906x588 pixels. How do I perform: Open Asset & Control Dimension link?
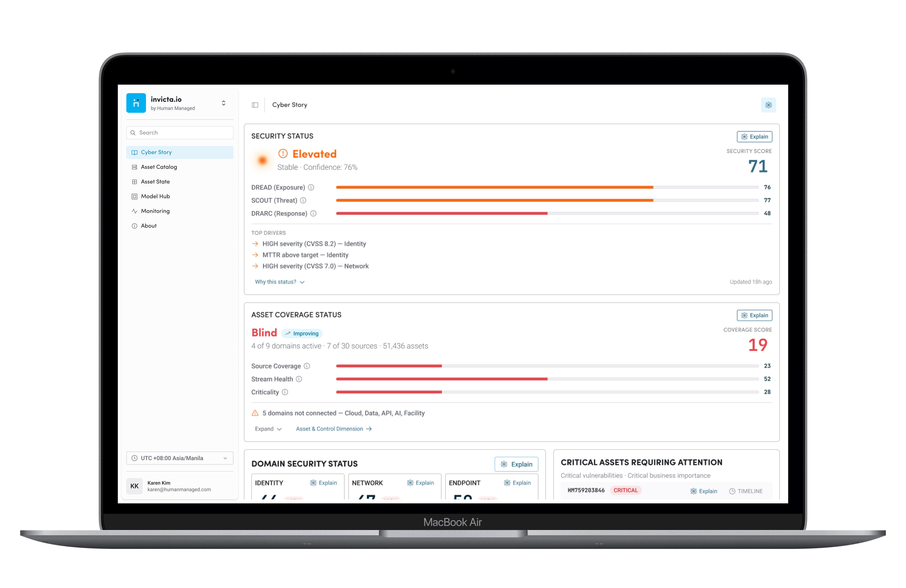point(333,429)
